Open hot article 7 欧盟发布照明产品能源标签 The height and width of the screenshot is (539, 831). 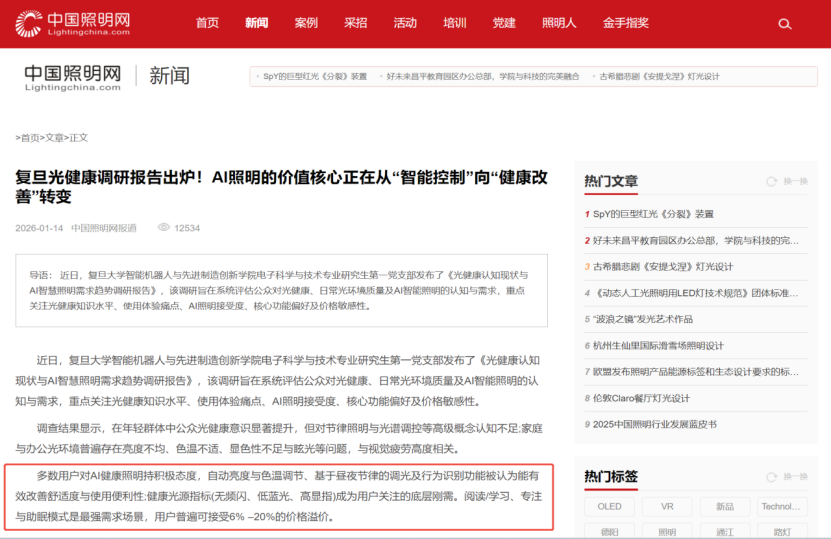695,372
